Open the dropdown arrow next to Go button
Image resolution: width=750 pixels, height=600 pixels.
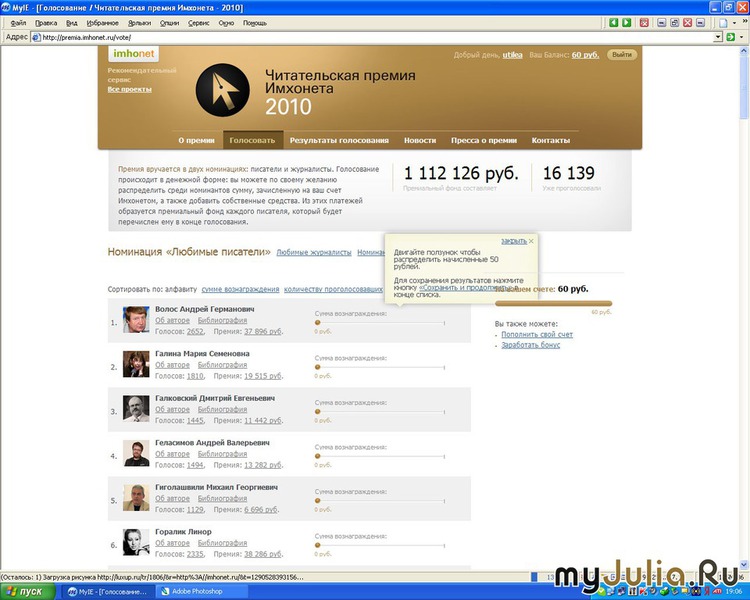pyautogui.click(x=741, y=37)
